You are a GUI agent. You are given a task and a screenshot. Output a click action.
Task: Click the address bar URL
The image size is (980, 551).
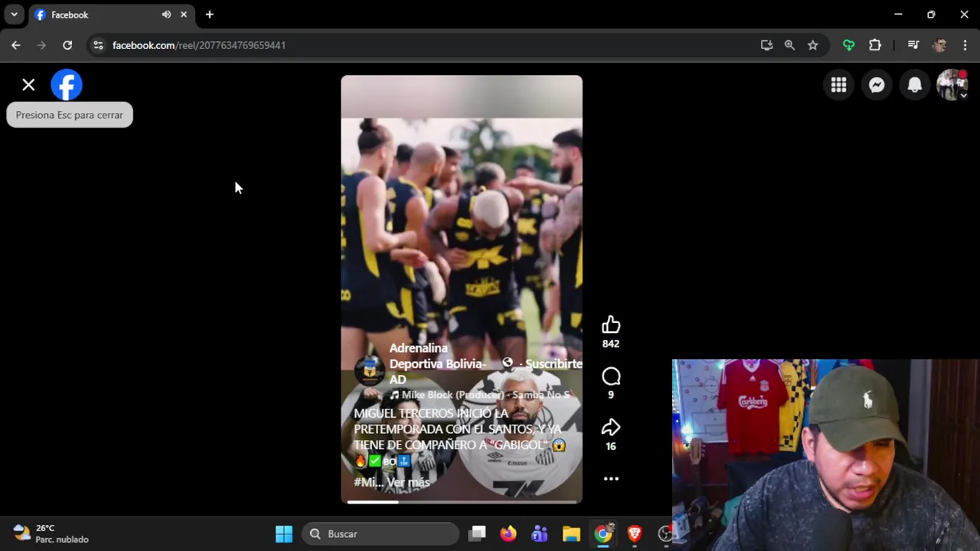click(199, 45)
